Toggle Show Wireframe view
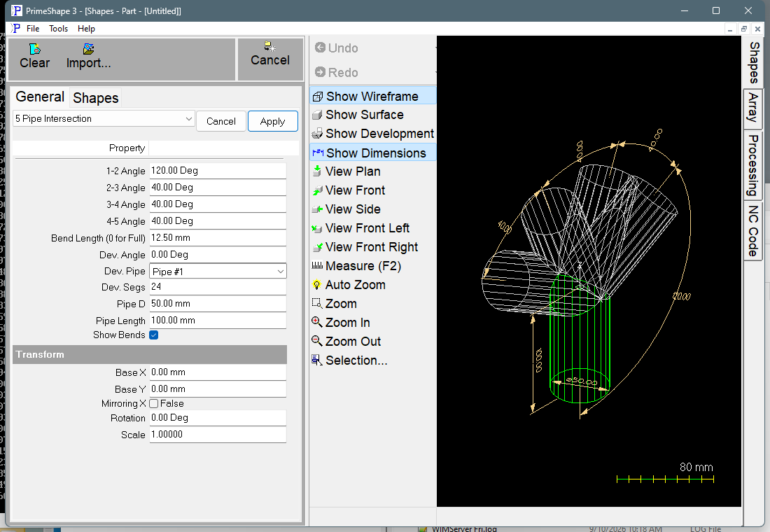 372,96
